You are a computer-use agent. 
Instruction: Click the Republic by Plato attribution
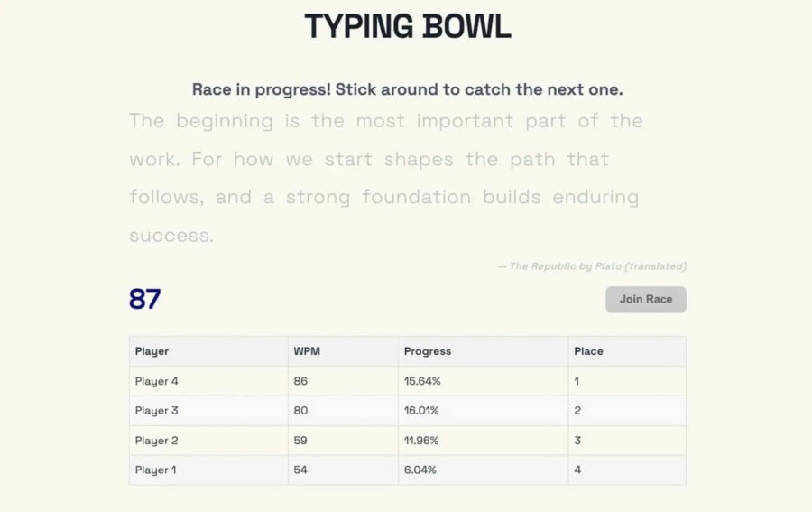click(x=593, y=266)
